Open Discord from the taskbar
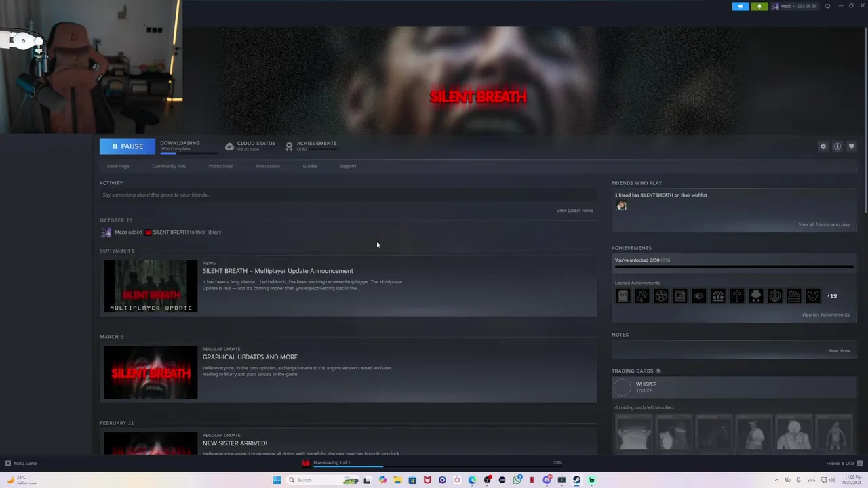 tap(547, 480)
